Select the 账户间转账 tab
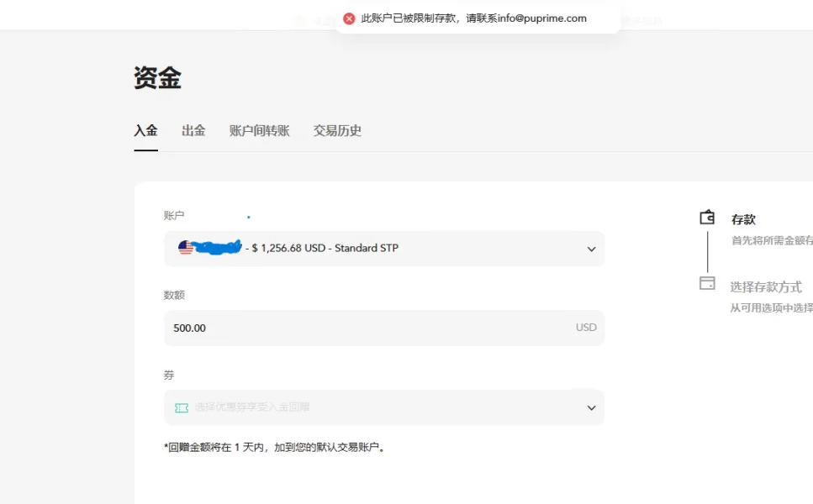Screen dimensions: 813x504 259,130
